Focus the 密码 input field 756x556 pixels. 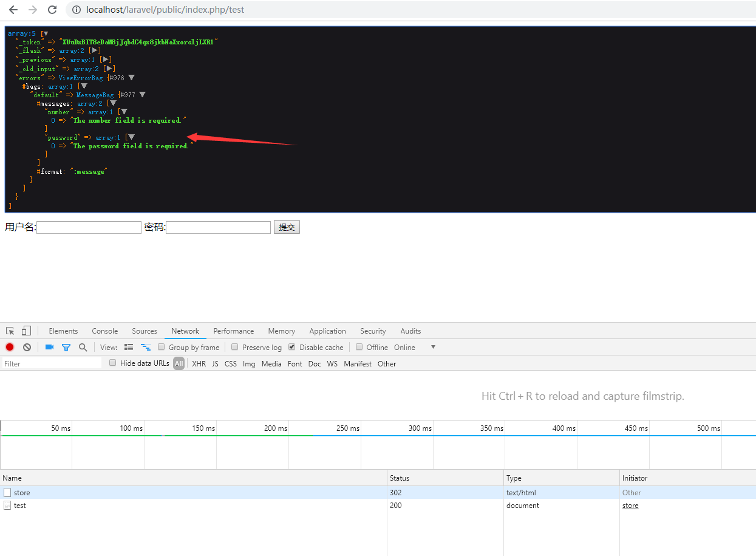coord(218,227)
